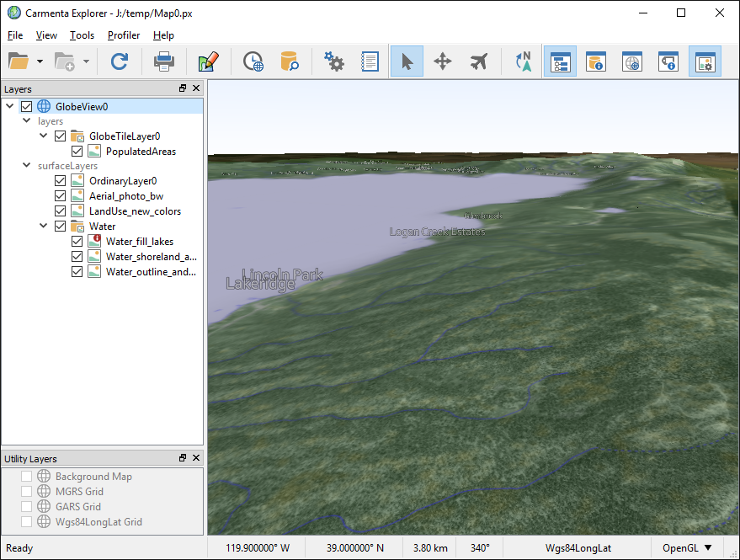Activate the airplane fly-mode tool
The height and width of the screenshot is (560, 740).
click(479, 61)
